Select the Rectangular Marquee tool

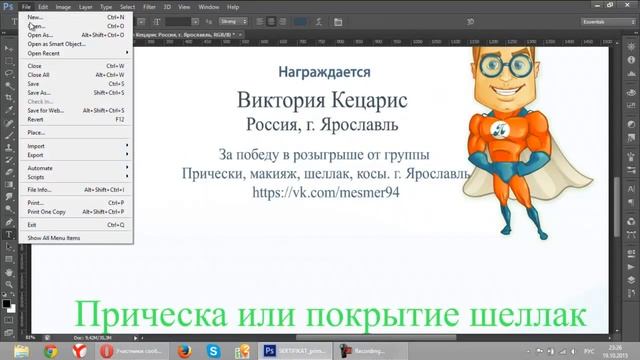pos(9,61)
